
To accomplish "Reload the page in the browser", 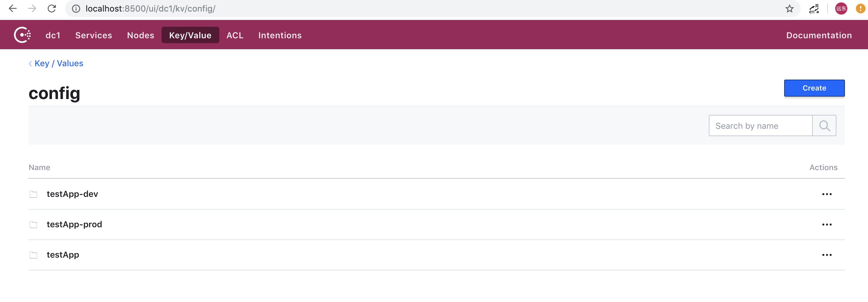I will [x=52, y=9].
